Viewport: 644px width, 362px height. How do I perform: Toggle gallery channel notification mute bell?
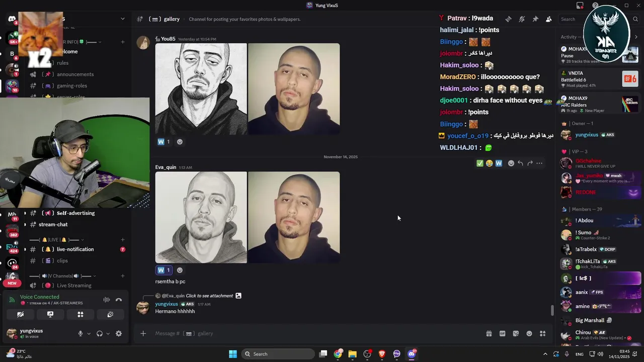tap(522, 19)
